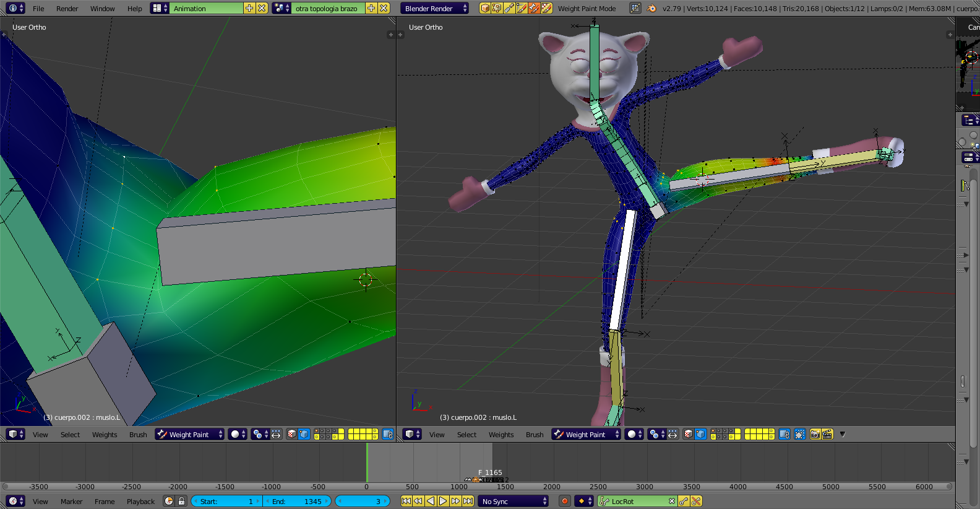Viewport: 980px width, 509px height.
Task: Delete the Animation screen layout
Action: [x=262, y=8]
